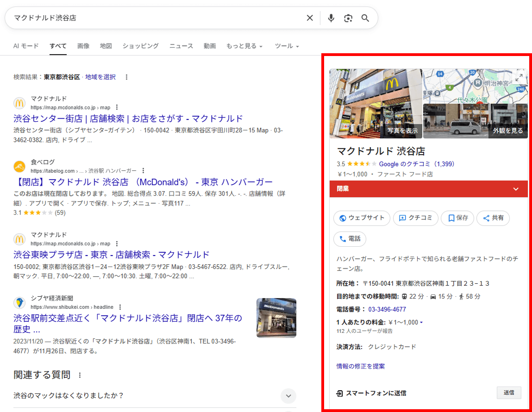532x412 pixels.
Task: Expand the 1人あたりの料金 price dropdown
Action: pyautogui.click(x=421, y=323)
